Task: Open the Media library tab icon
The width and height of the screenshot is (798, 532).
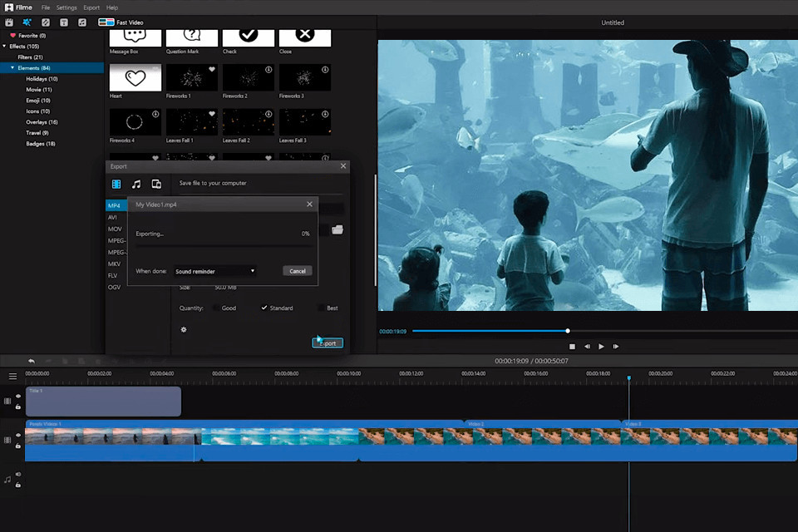Action: [9, 22]
